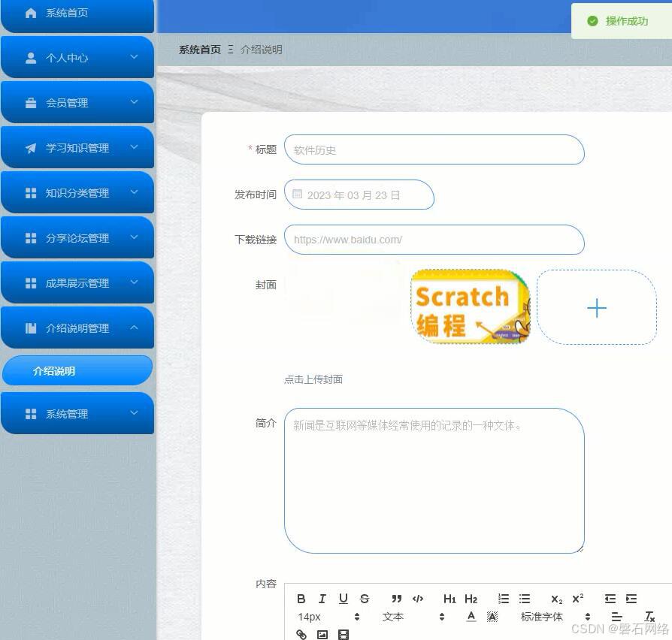Expand the 个人中心 menu
This screenshot has width=672, height=640.
tap(77, 57)
